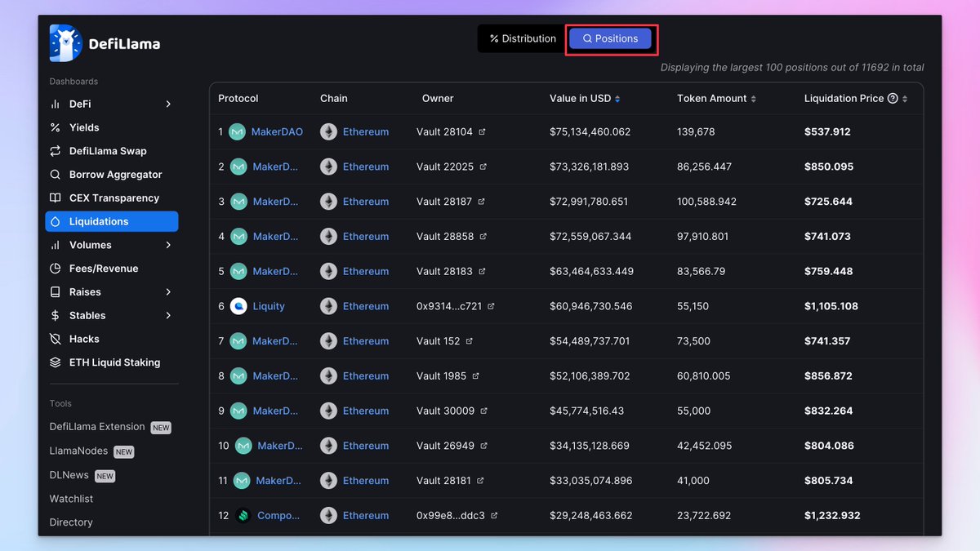Open external link icon beside 0x99e8...ddc3
Viewport: 980px width, 551px height.
point(494,516)
